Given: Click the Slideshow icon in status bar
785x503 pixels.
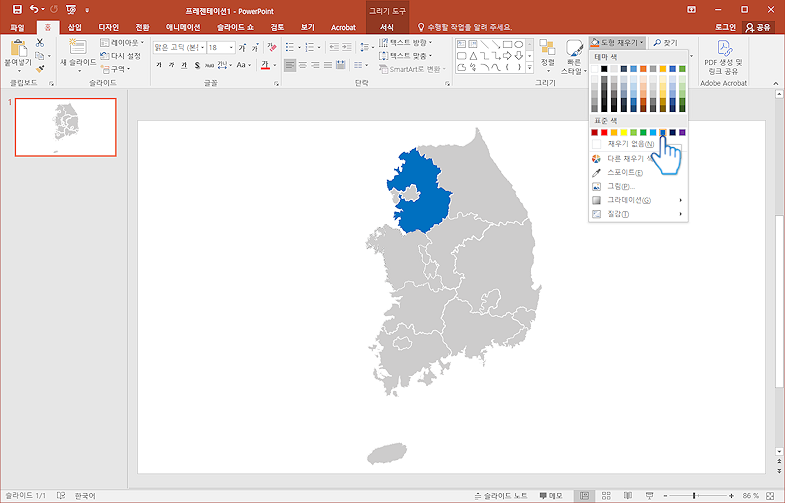Looking at the screenshot, I should (x=650, y=495).
